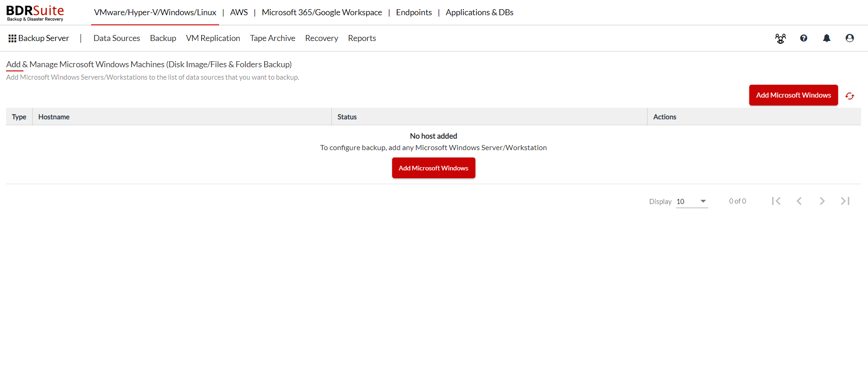Go to next page arrow
The height and width of the screenshot is (390, 868).
pos(822,201)
